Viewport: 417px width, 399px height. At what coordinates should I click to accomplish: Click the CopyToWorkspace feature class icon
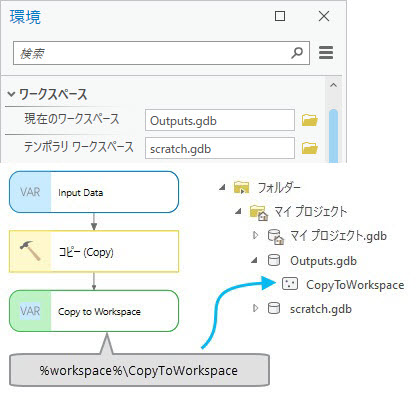pyautogui.click(x=290, y=284)
